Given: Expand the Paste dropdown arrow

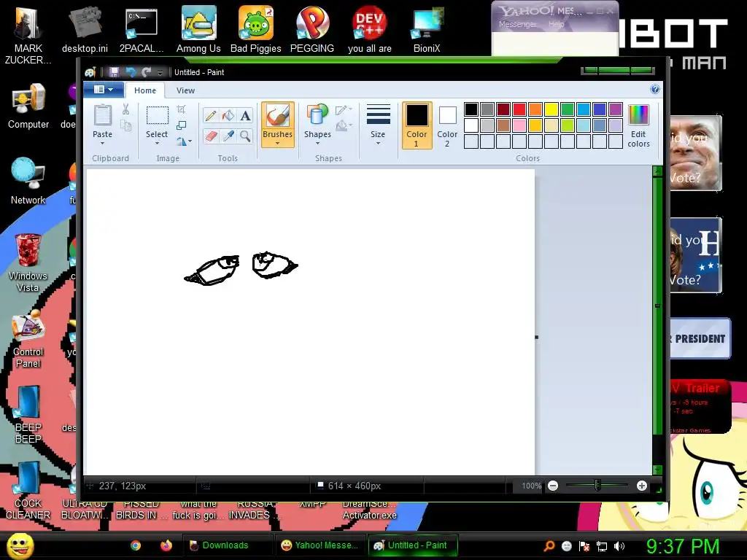Looking at the screenshot, I should click(x=102, y=144).
